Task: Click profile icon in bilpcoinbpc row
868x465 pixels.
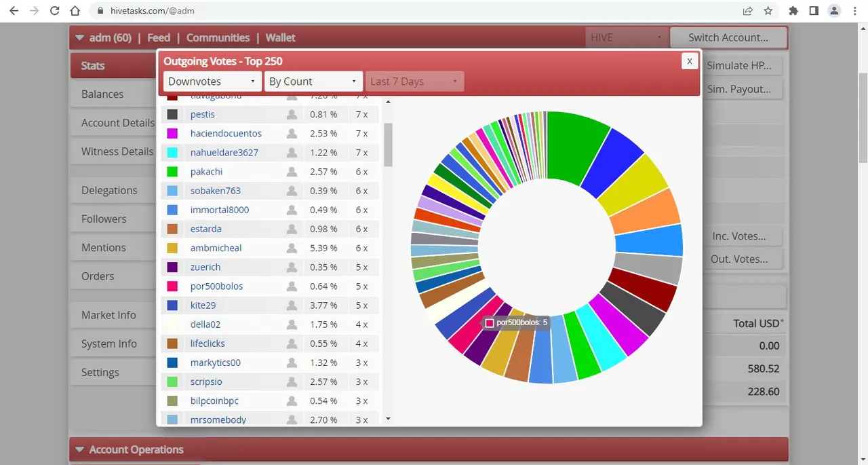Action: pyautogui.click(x=292, y=401)
